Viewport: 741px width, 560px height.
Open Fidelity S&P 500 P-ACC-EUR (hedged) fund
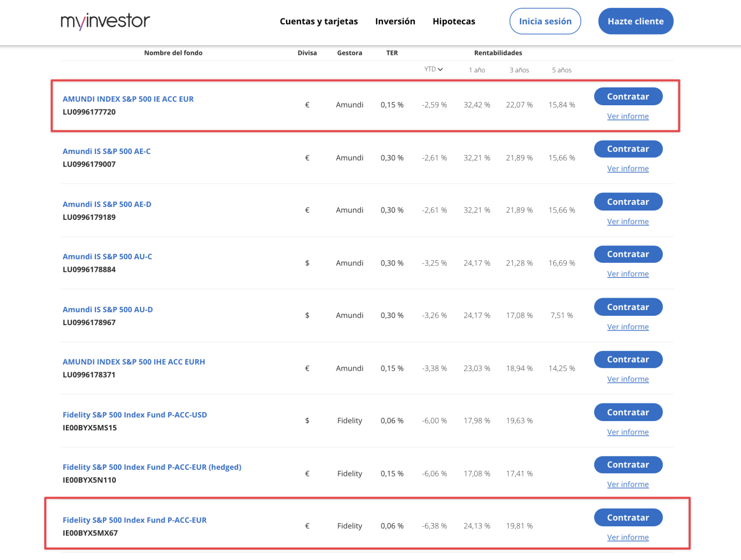[152, 467]
